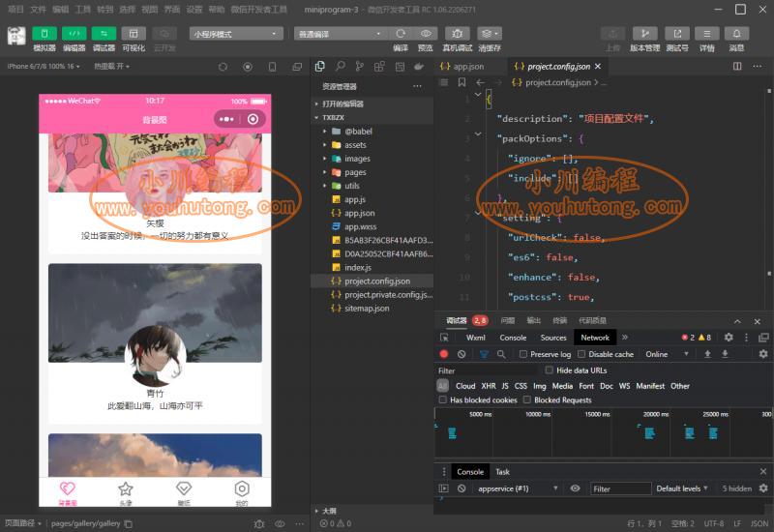Open the appservice (#1) context dropdown

tap(518, 488)
